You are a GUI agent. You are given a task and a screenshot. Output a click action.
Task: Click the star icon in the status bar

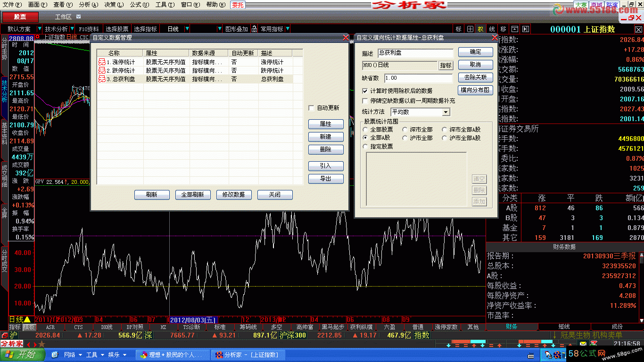pos(41,344)
